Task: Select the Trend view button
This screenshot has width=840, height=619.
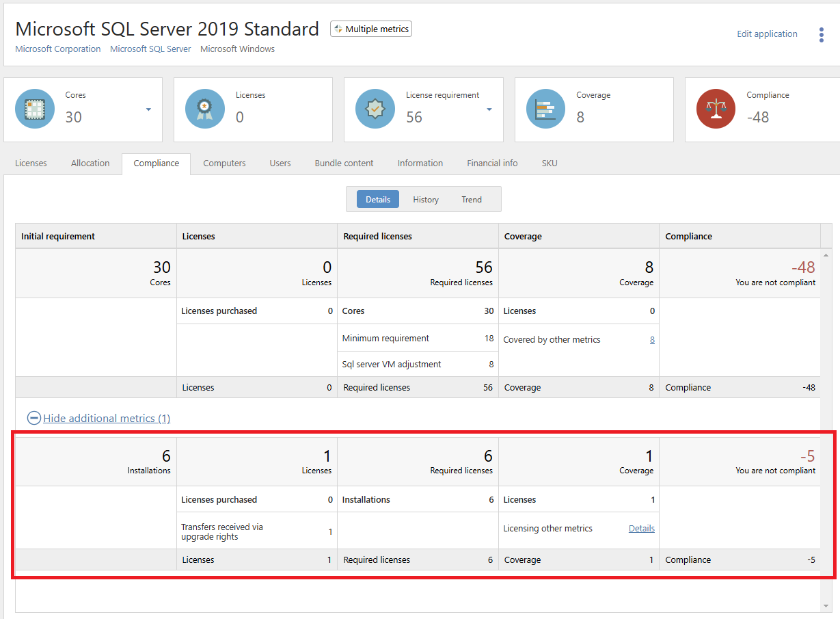Action: click(x=472, y=199)
